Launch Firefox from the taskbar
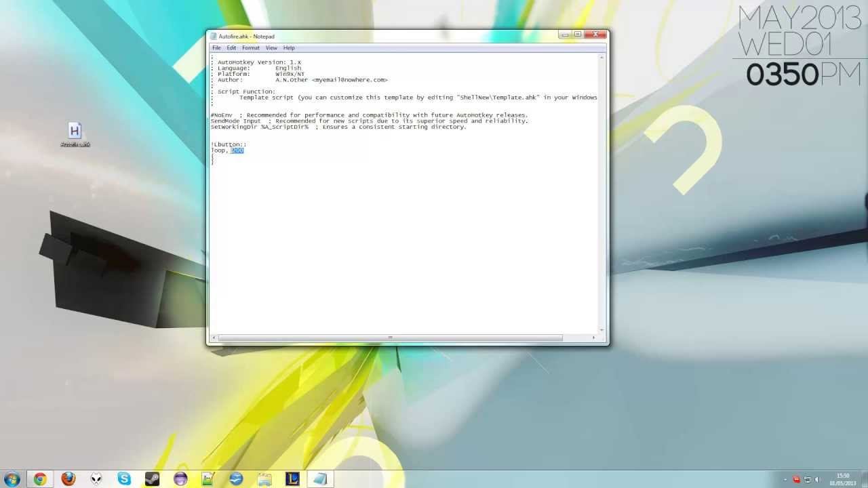The width and height of the screenshot is (868, 488). 68,479
